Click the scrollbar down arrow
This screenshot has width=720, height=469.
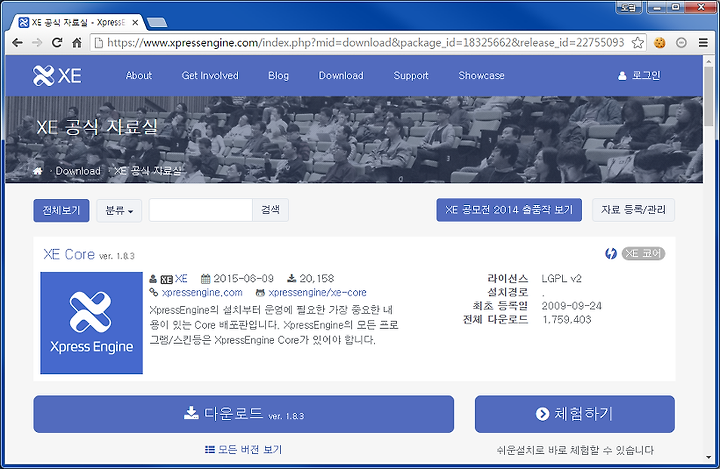708,458
